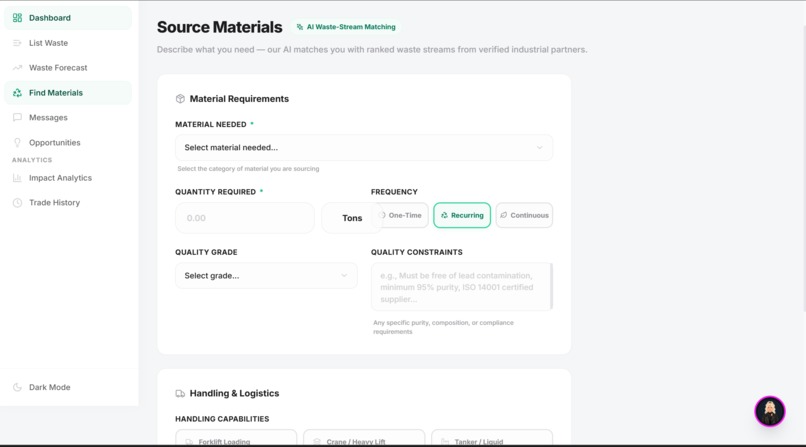Toggle Dark Mode
The image size is (806, 447).
[x=68, y=387]
